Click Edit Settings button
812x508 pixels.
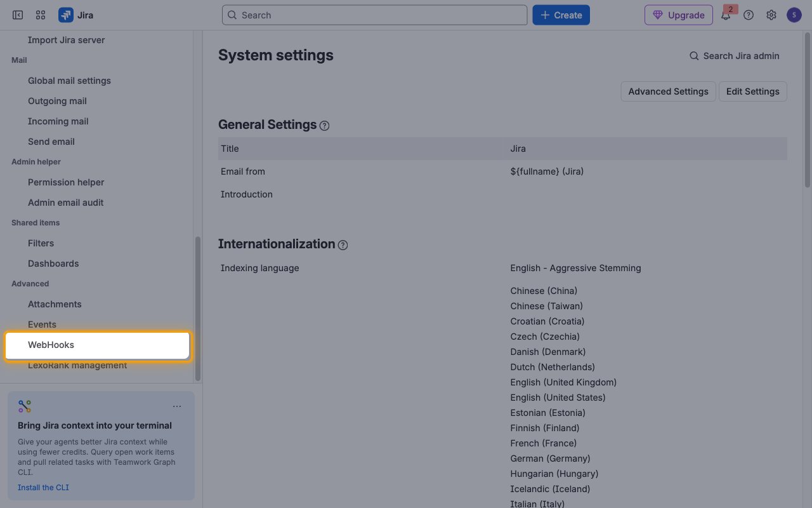[x=752, y=91]
